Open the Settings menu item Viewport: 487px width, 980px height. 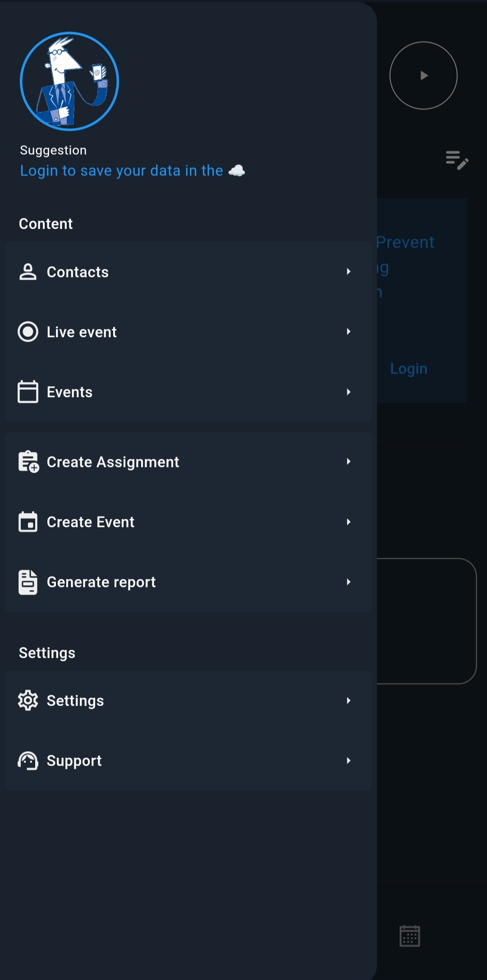(188, 700)
